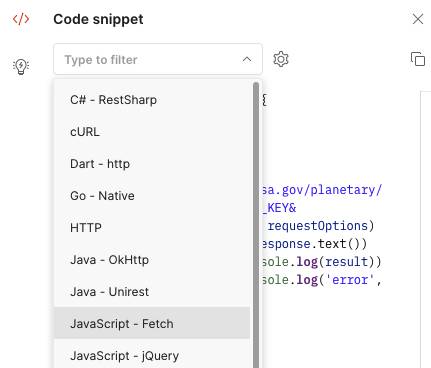Pick Go - Native from dropdown
The width and height of the screenshot is (431, 368).
coord(152,196)
